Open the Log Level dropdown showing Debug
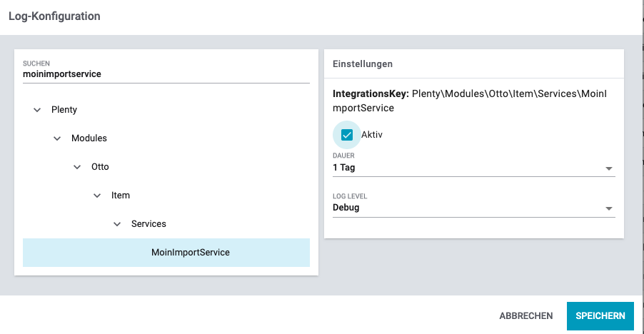The width and height of the screenshot is (644, 334). point(464,208)
